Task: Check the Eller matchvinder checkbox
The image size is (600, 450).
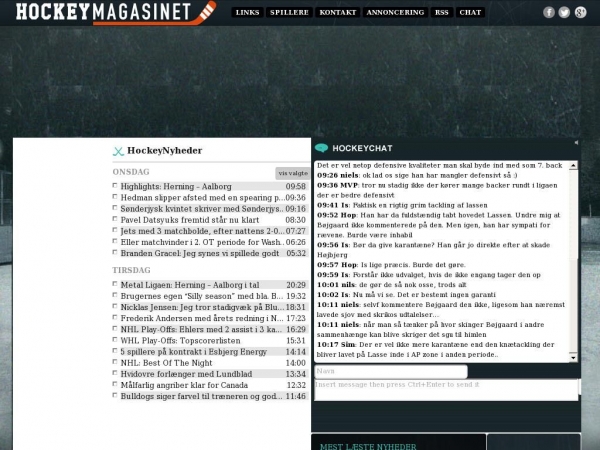Action: pos(115,241)
